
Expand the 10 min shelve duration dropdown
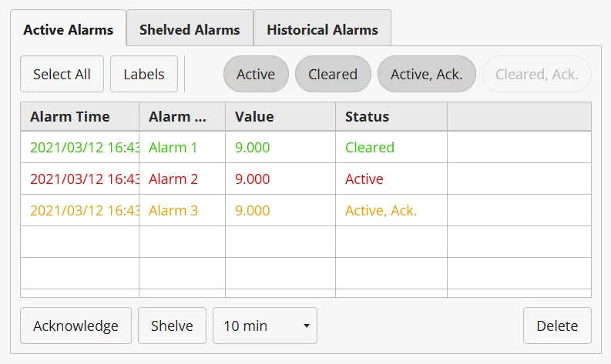point(265,326)
